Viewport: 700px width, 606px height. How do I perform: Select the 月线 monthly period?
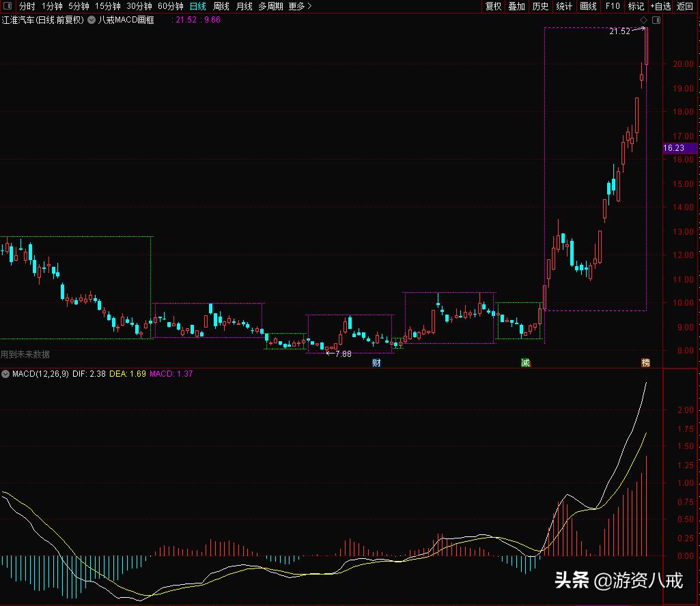(243, 6)
